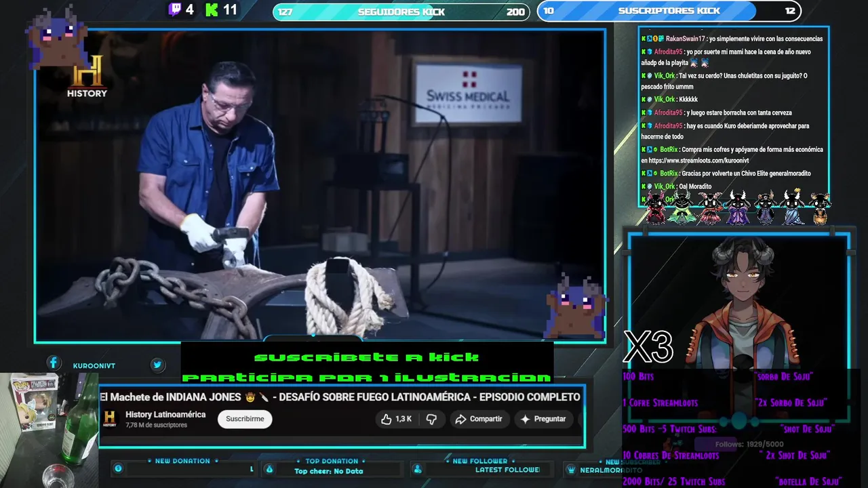Click the video title El Machete de INDIANA JONES
This screenshot has height=488, width=868.
click(x=340, y=396)
